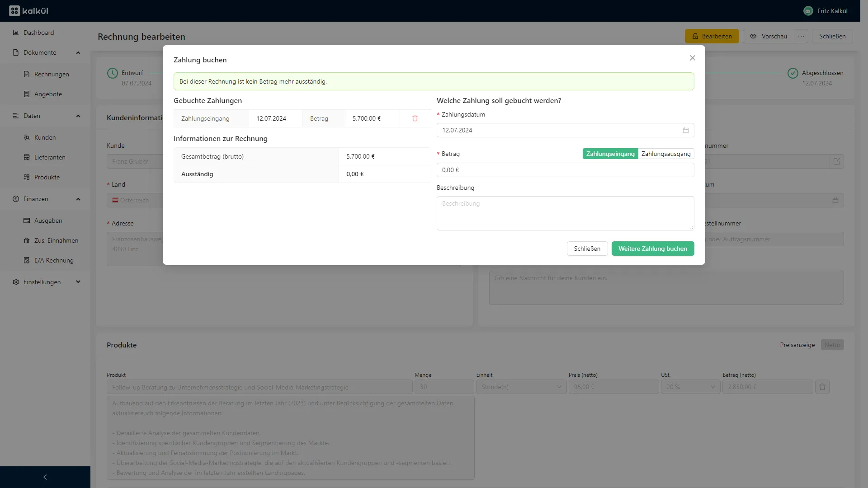The image size is (868, 488).
Task: Open the Einheit Stunde(n) dropdown
Action: coord(521,387)
